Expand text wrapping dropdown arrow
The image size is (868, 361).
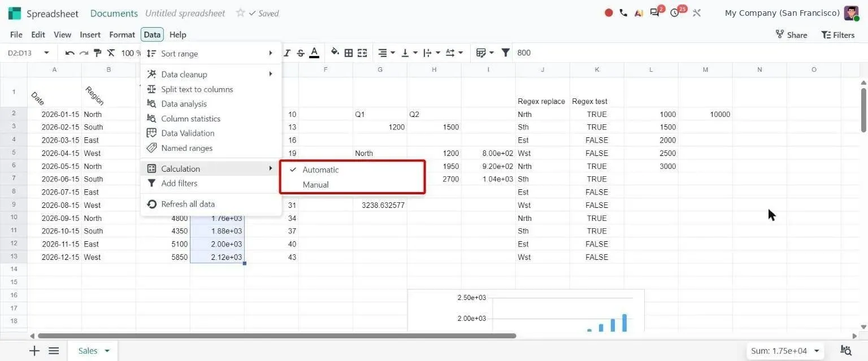tap(438, 53)
